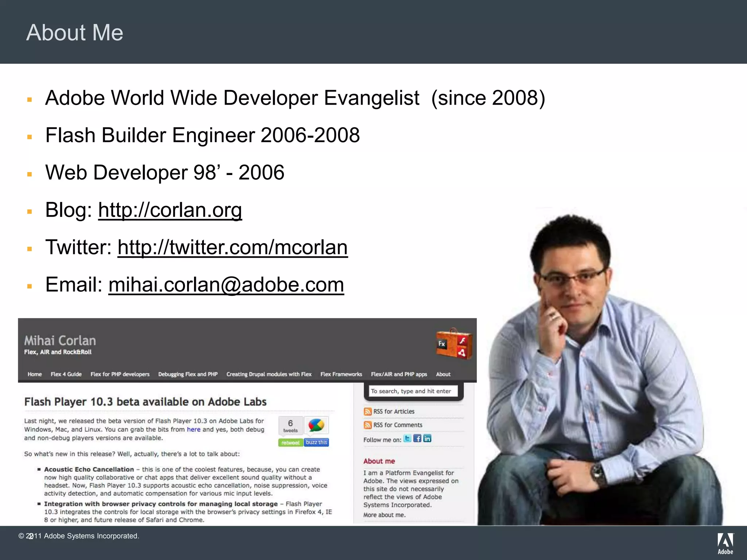The height and width of the screenshot is (560, 747).
Task: Click the RSS for Articles feed icon
Action: point(368,412)
